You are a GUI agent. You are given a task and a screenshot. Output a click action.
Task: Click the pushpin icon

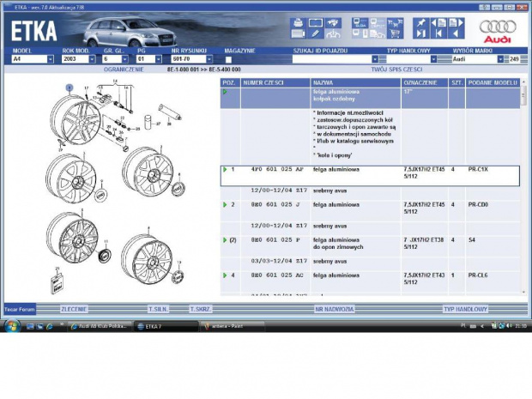(x=421, y=22)
